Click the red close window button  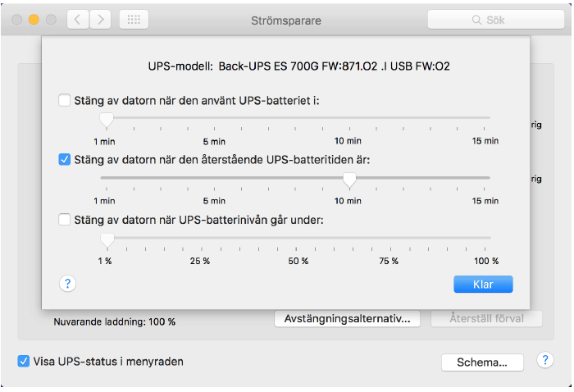tap(17, 19)
